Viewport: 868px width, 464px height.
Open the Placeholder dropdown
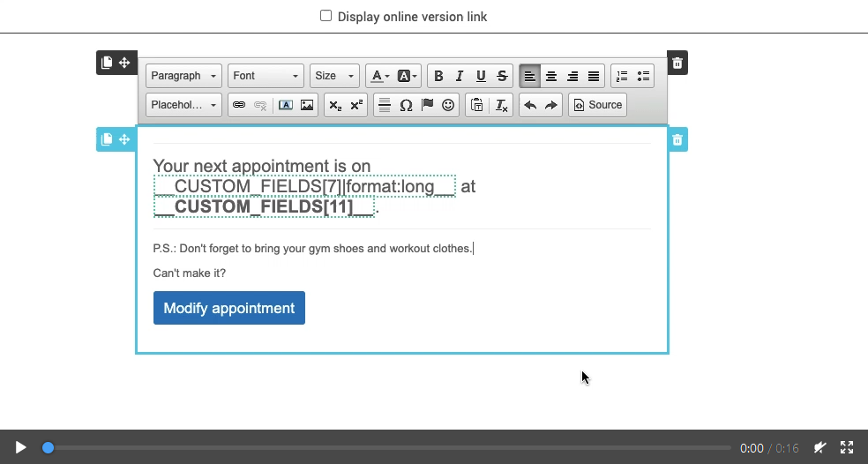pyautogui.click(x=183, y=105)
